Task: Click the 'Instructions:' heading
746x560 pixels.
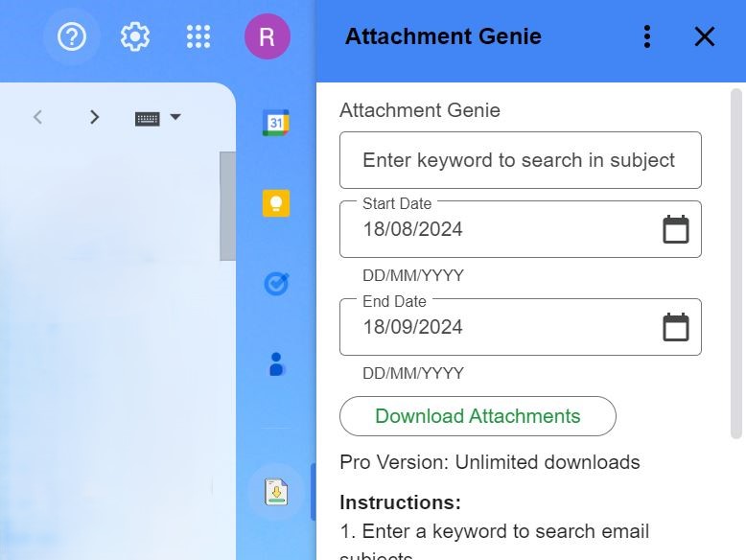Action: pos(400,502)
